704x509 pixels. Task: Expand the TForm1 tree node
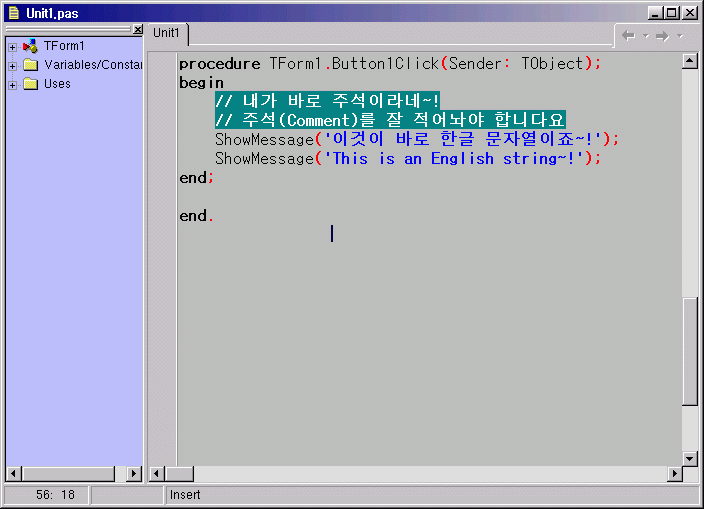click(x=13, y=47)
